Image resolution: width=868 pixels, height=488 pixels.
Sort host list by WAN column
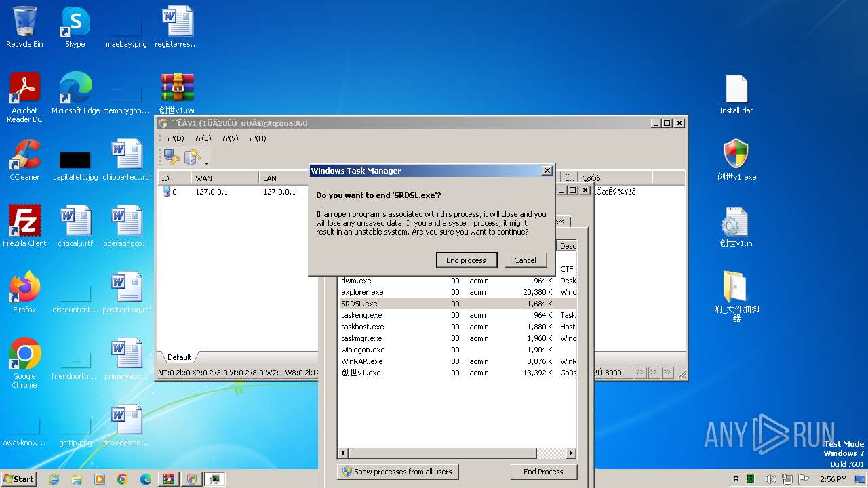(x=225, y=178)
